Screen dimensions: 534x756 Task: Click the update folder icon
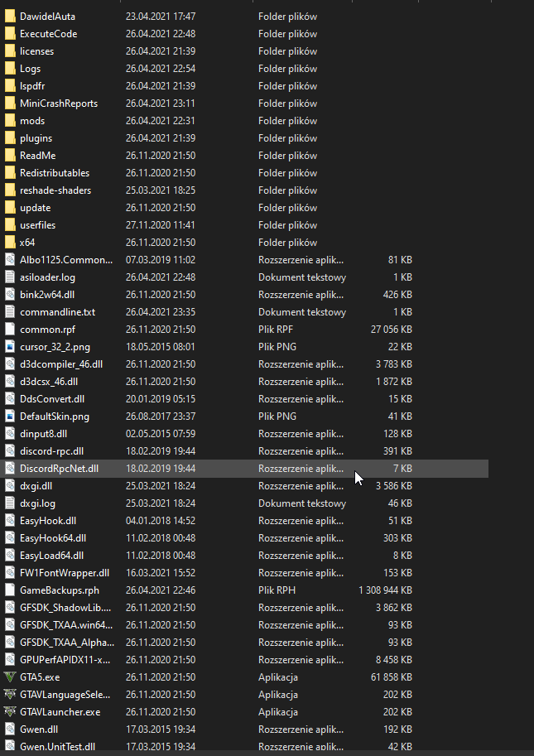10,207
